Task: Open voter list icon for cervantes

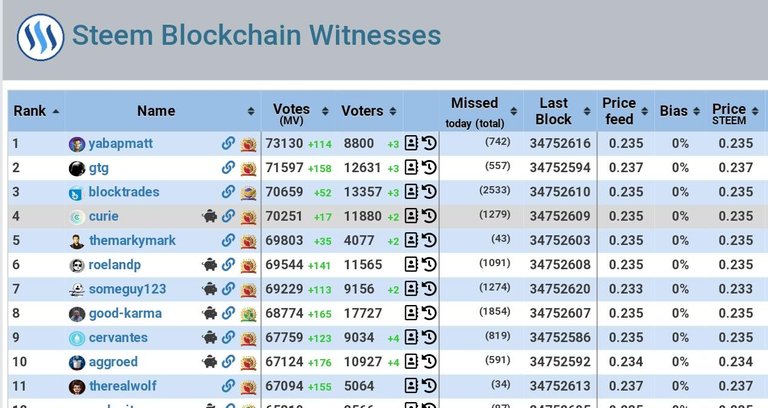Action: click(x=411, y=337)
